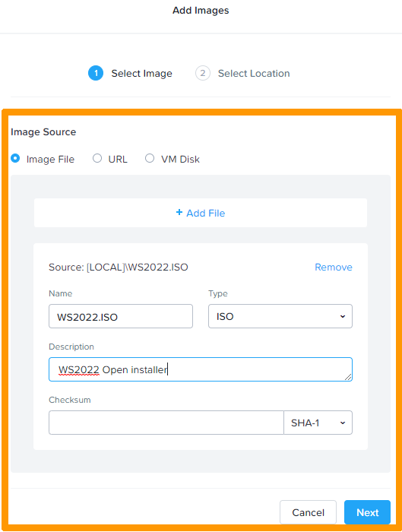Go to the Select Image step
Screen dimensions: 402x532
141,73
